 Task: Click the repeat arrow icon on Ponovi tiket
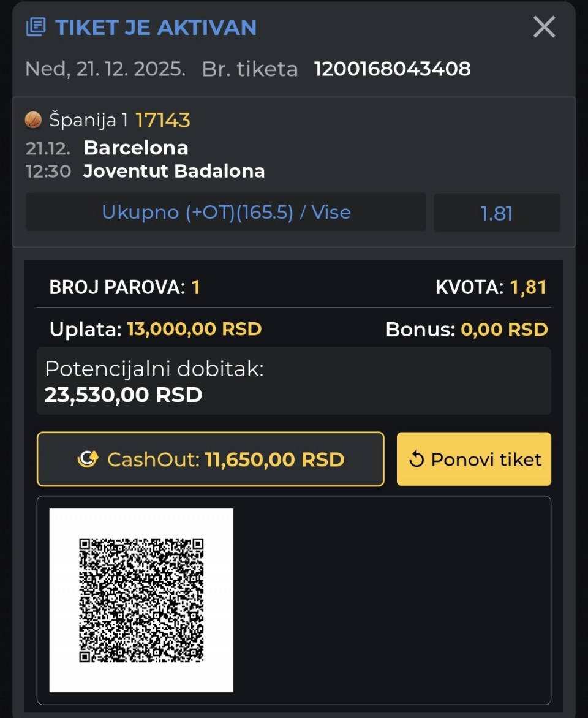[x=417, y=459]
